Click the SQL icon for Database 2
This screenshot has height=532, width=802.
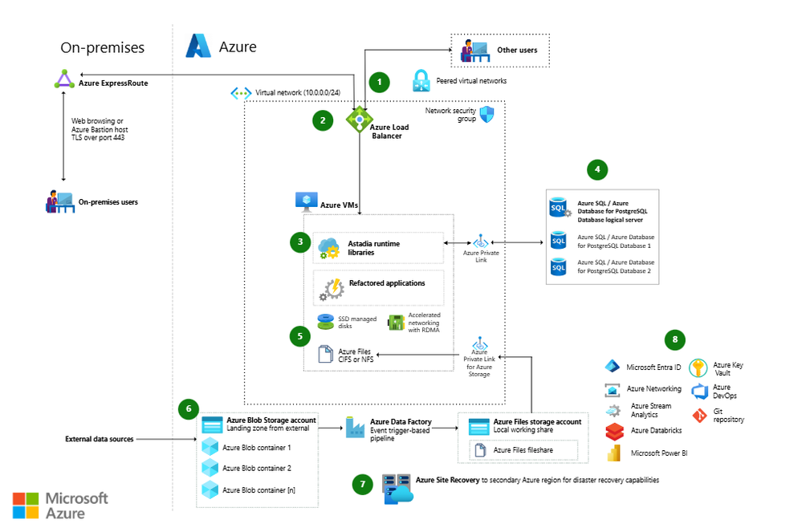(559, 266)
